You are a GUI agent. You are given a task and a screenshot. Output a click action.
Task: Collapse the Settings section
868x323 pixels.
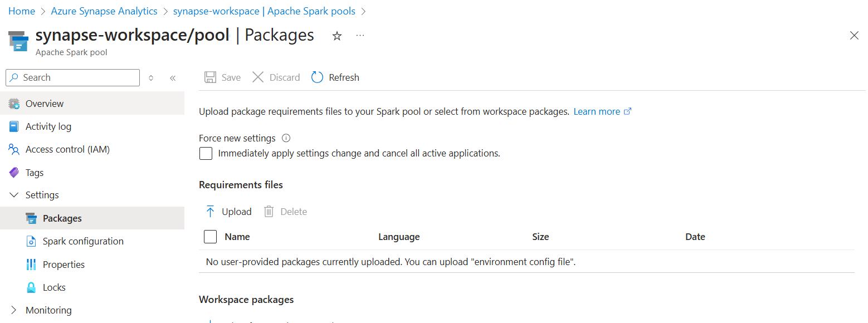pyautogui.click(x=13, y=194)
